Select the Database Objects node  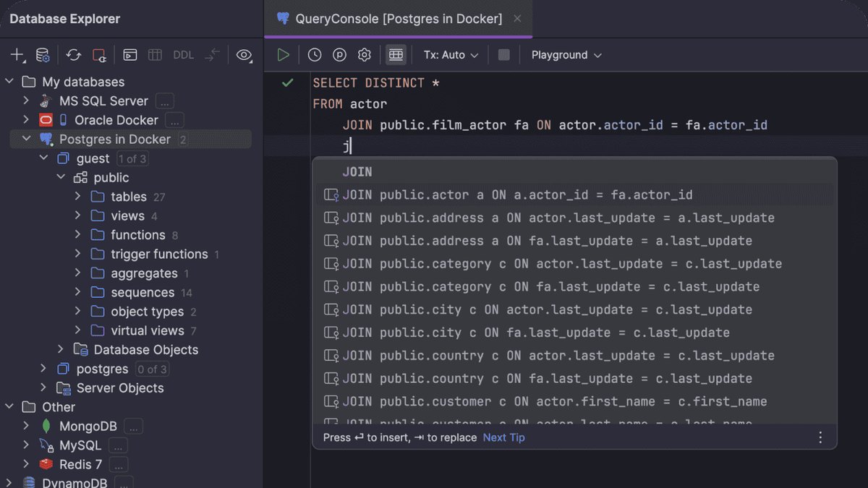[145, 350]
